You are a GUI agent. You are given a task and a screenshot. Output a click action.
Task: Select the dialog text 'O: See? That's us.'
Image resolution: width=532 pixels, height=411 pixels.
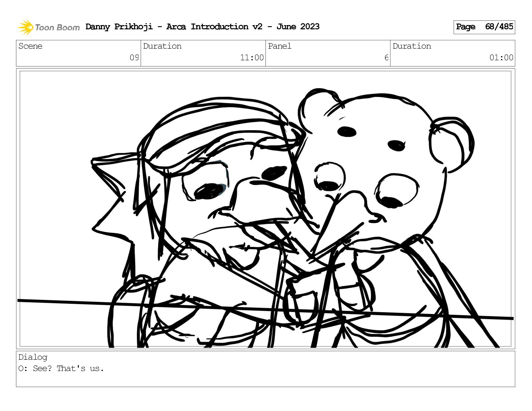(61, 368)
